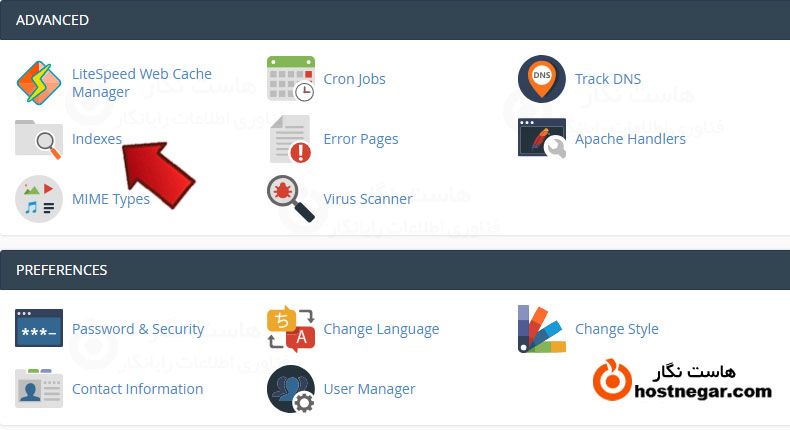Open the Cron Jobs calendar icon
This screenshot has height=430, width=790.
click(291, 79)
